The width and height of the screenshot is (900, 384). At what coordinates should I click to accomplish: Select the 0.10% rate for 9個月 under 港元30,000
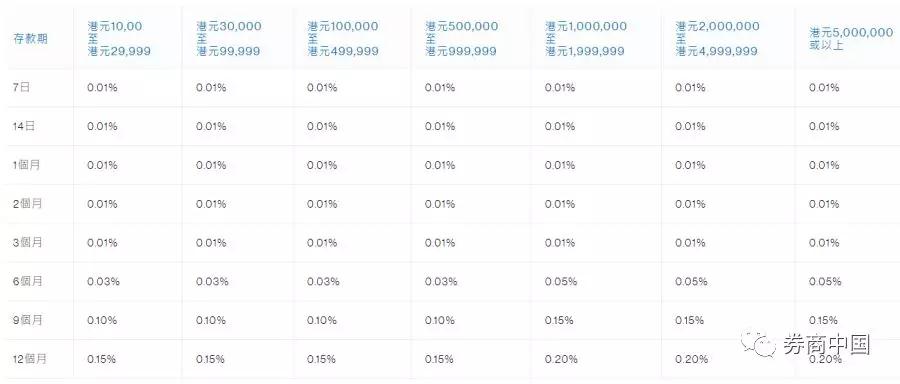[x=211, y=320]
